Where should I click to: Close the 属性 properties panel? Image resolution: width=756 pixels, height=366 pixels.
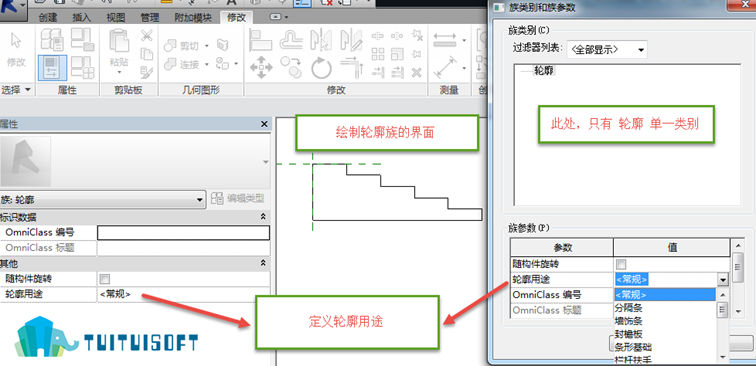pyautogui.click(x=264, y=124)
